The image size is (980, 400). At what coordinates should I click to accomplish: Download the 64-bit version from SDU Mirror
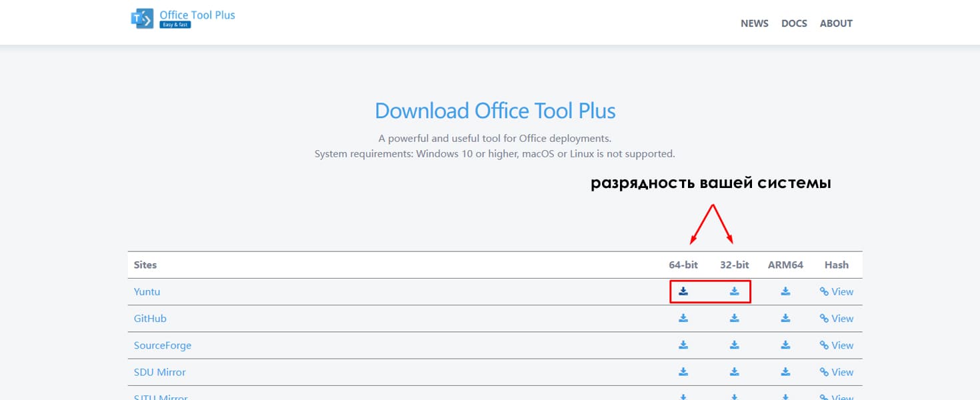pos(683,371)
